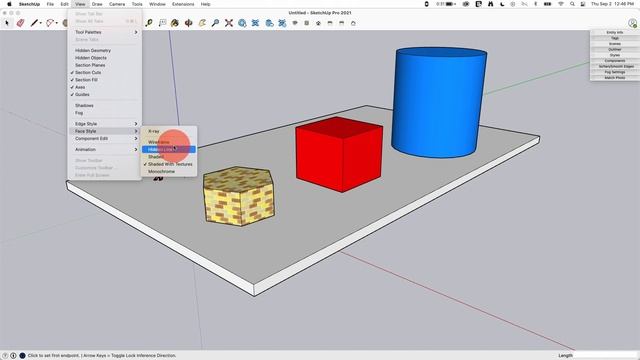Open the Styles panel

click(x=614, y=55)
